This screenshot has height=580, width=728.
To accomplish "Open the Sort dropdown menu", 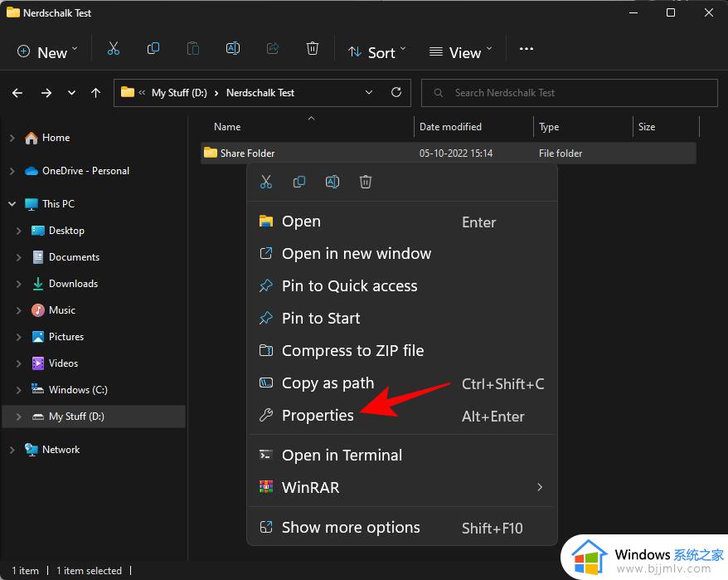I will coord(377,52).
